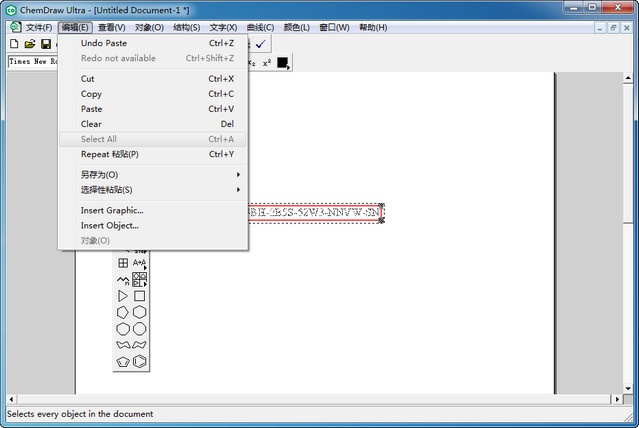Select the A→A atom map tool
The image size is (639, 428).
(x=139, y=263)
